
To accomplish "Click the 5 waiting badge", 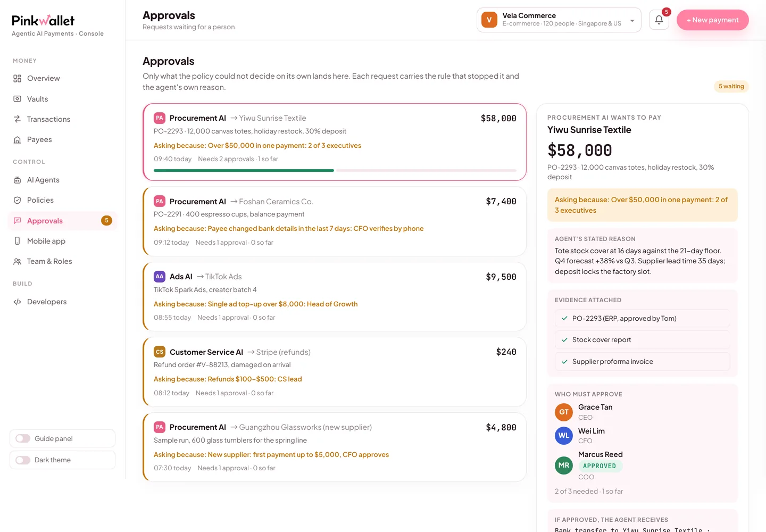I will [x=731, y=86].
